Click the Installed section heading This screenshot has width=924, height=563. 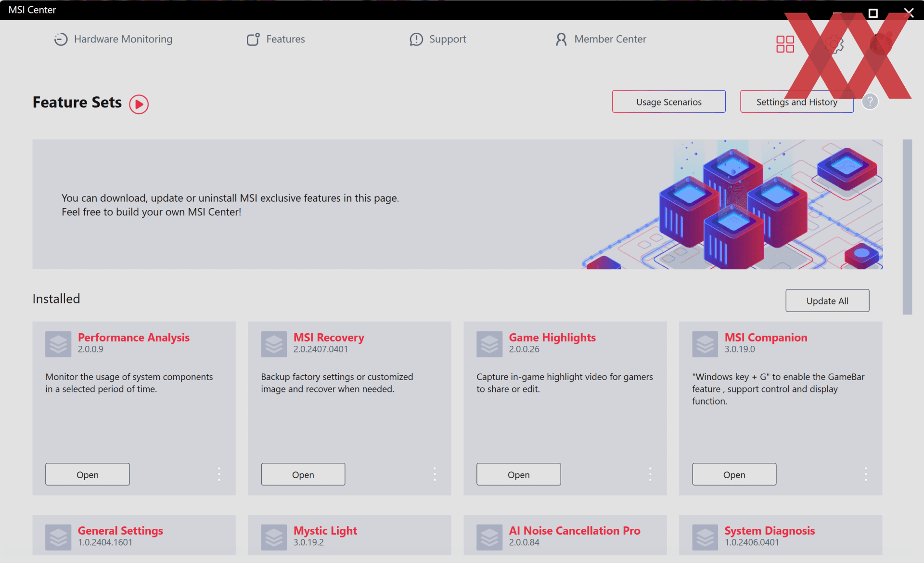(56, 299)
